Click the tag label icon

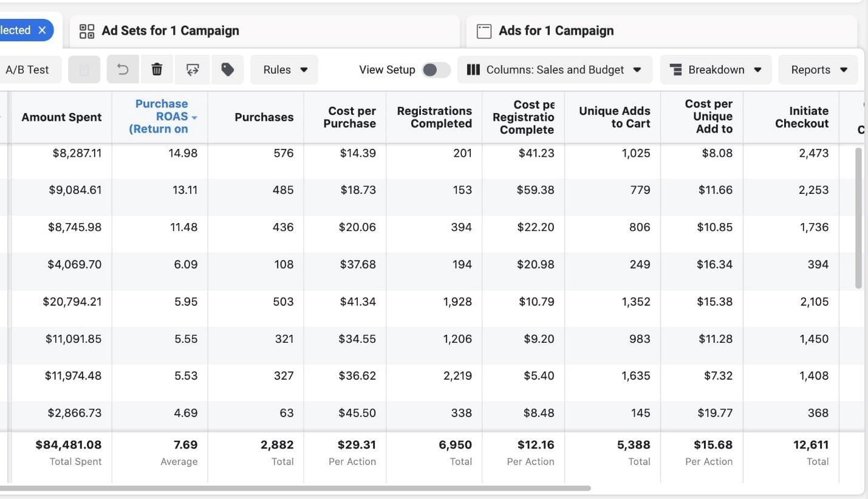tap(227, 70)
